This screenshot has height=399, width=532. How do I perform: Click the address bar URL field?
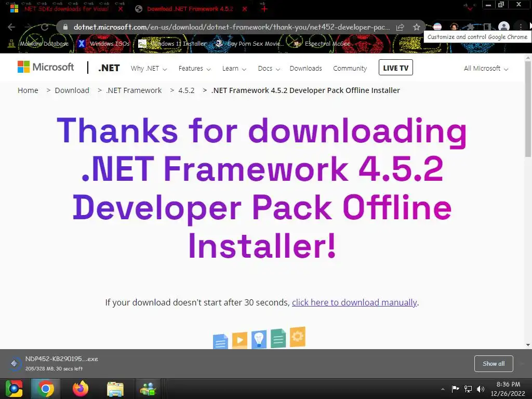[x=231, y=27]
